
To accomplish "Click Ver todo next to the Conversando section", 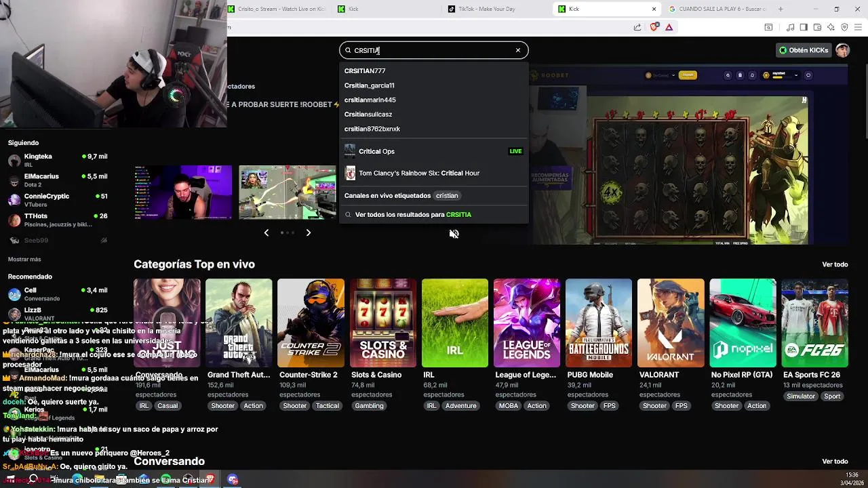I will coord(835,462).
